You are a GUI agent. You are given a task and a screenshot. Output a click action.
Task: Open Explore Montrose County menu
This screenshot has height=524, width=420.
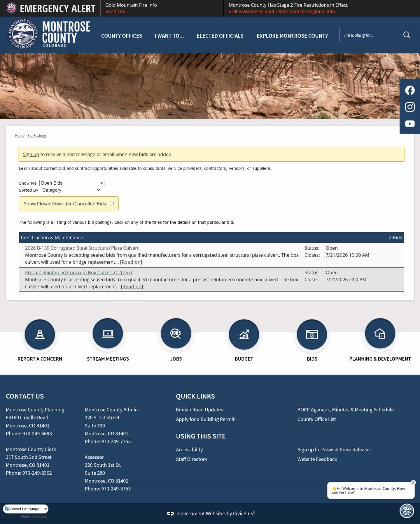point(292,36)
